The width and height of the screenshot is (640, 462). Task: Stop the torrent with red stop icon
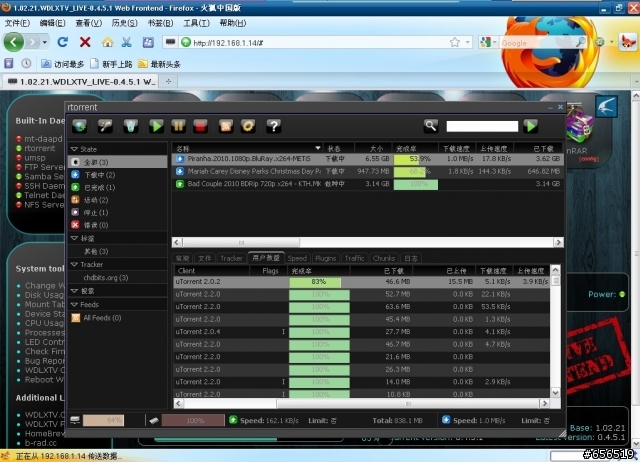[200, 126]
